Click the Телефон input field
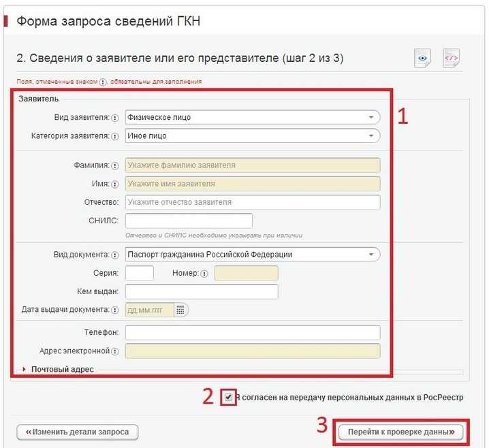The height and width of the screenshot is (448, 489). pos(252,332)
